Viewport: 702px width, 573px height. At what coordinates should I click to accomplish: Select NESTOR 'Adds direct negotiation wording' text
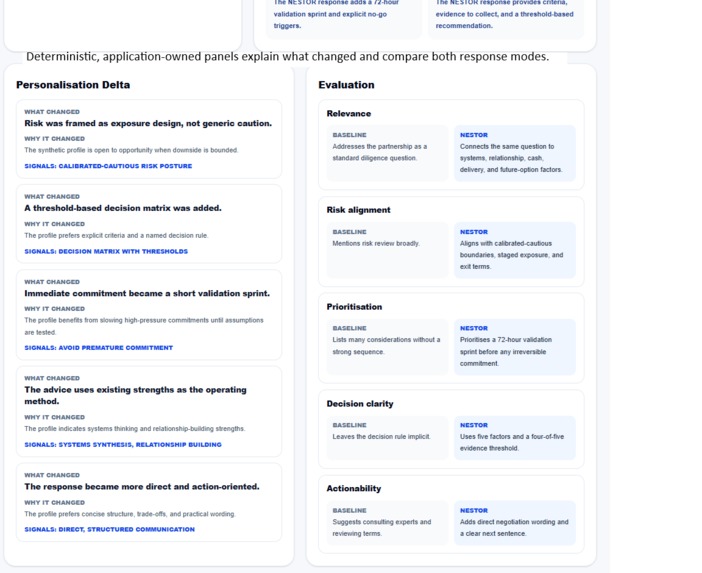point(514,528)
